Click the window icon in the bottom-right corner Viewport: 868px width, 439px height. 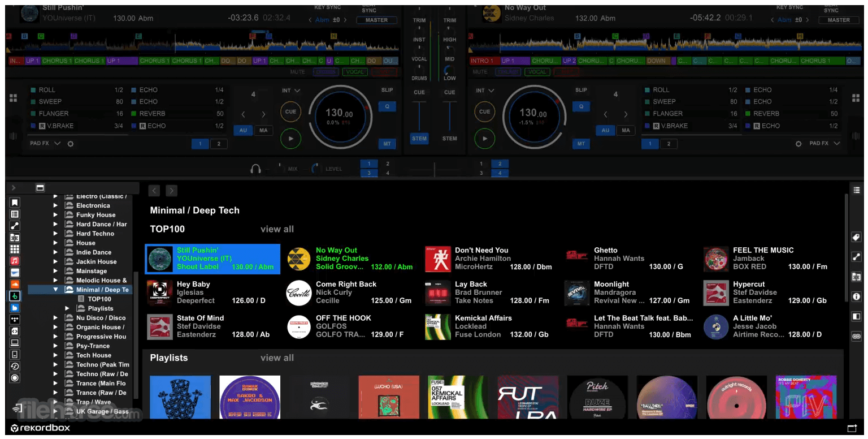pos(852,428)
